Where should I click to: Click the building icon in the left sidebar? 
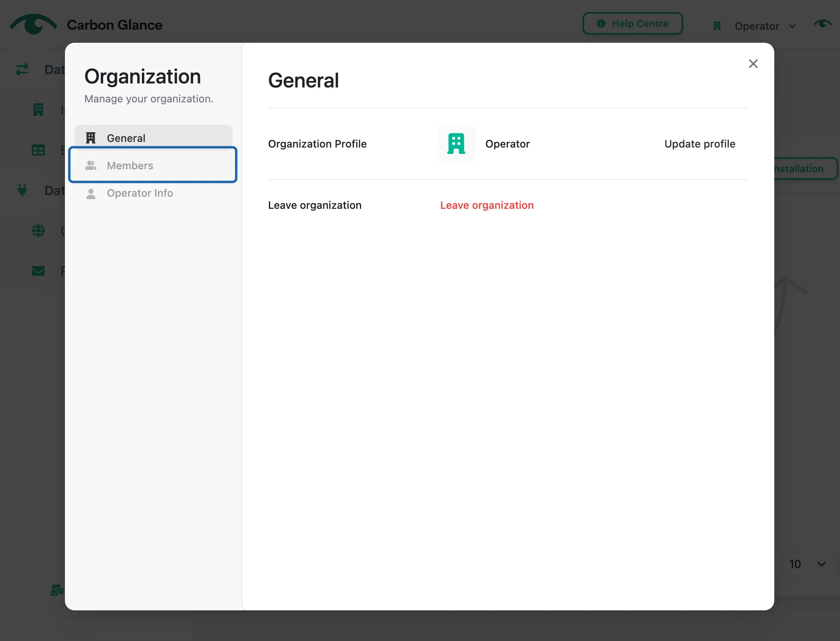point(38,110)
